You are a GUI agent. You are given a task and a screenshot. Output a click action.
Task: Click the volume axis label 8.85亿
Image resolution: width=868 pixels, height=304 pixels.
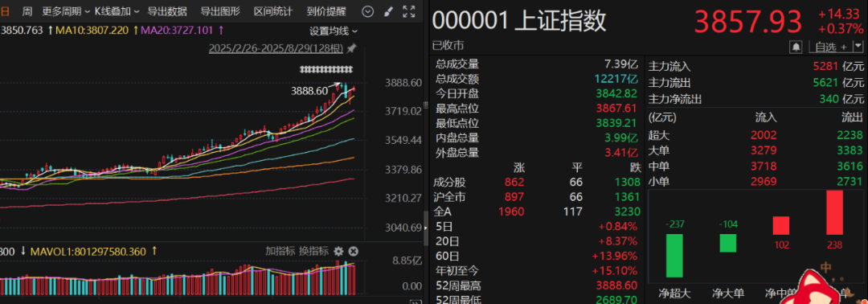tap(407, 261)
